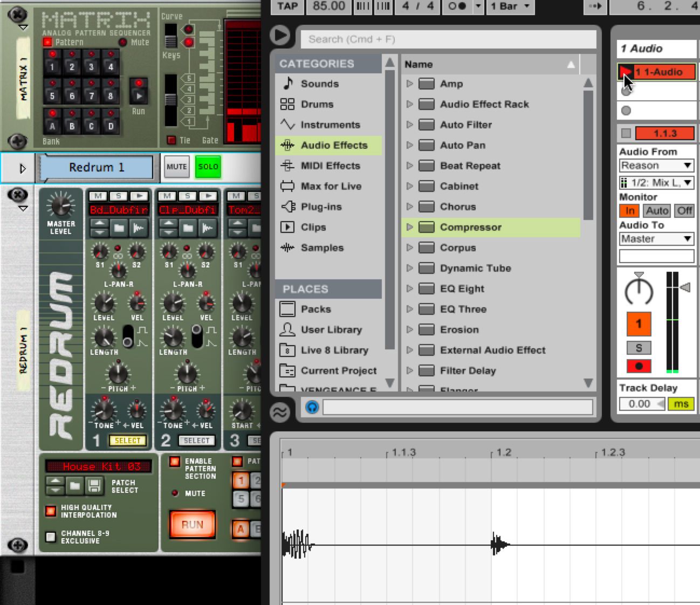
Task: Expand the Amp folder
Action: (x=410, y=84)
